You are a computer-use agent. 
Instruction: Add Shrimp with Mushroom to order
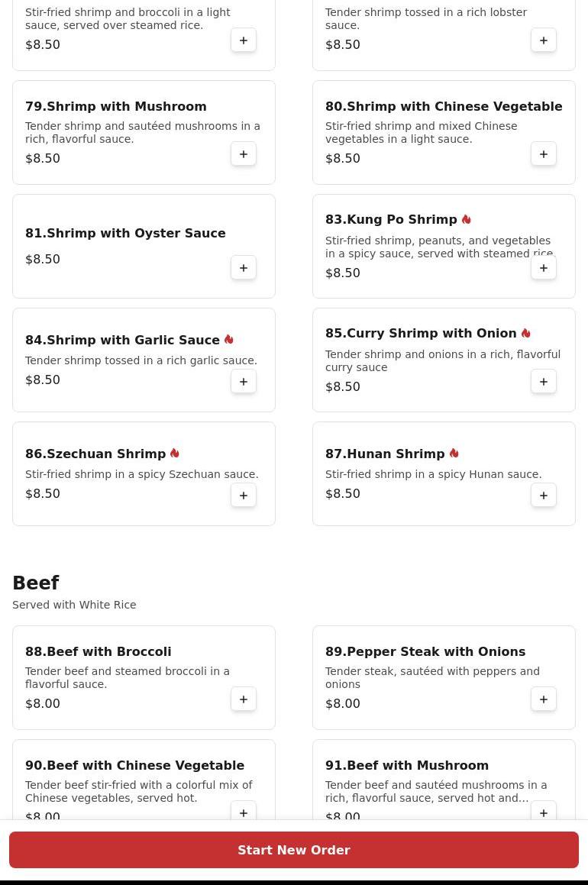point(244,154)
